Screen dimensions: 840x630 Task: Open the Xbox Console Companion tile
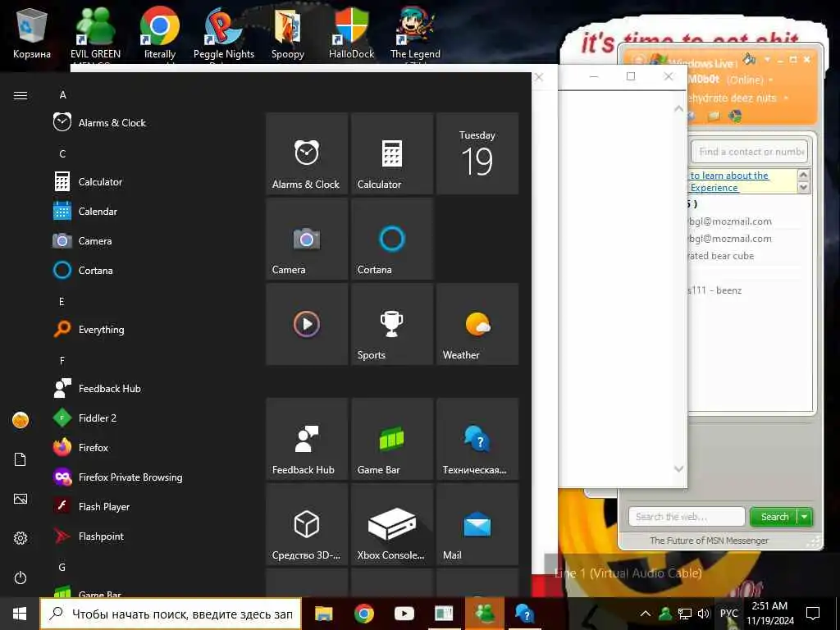click(392, 524)
